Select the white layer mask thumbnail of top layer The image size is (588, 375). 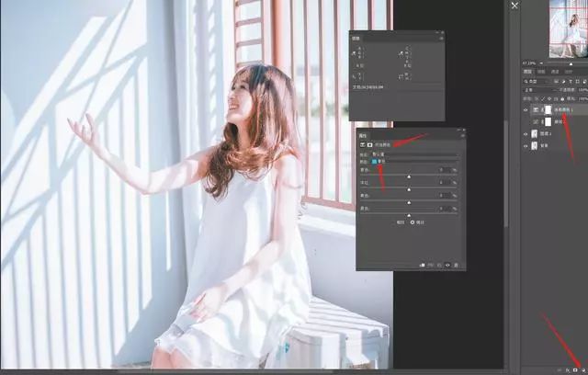pyautogui.click(x=548, y=110)
